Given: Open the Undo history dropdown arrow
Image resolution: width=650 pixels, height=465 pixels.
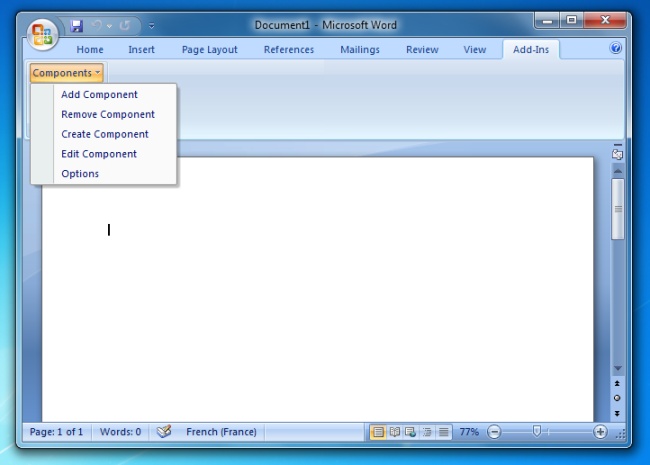Looking at the screenshot, I should click(x=109, y=26).
